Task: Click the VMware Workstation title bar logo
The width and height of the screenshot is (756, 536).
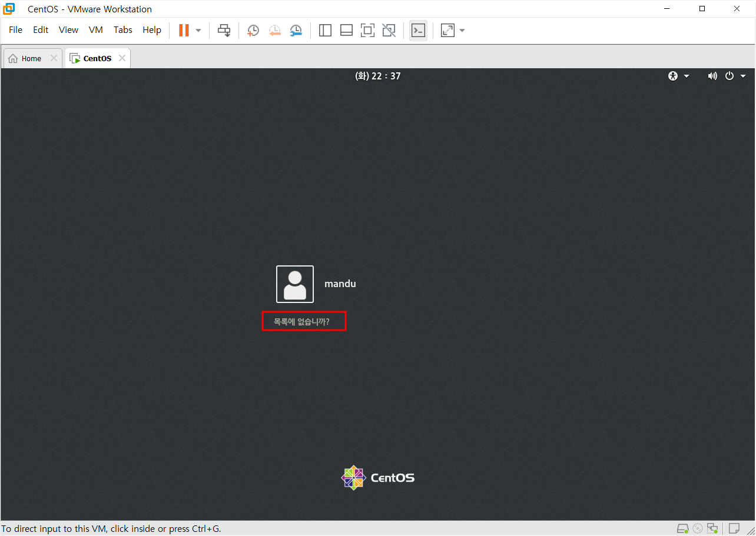Action: (x=9, y=9)
